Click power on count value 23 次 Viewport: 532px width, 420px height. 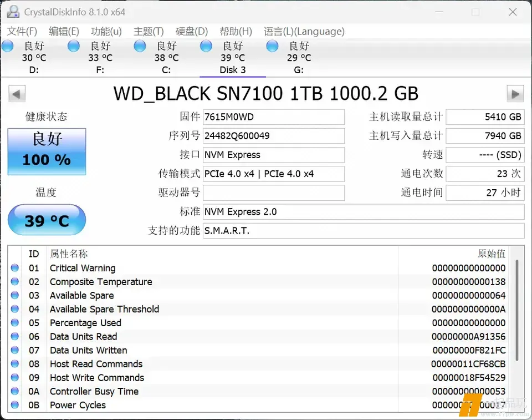point(485,174)
